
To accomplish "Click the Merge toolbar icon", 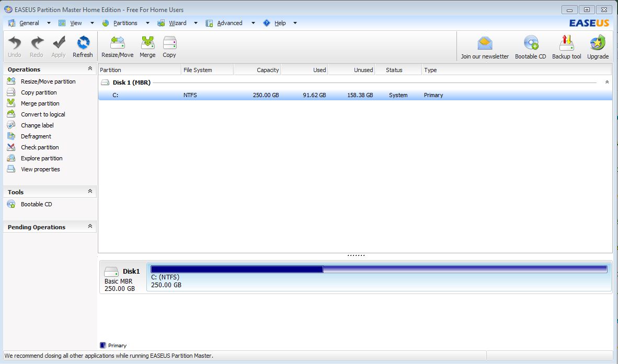I will pyautogui.click(x=148, y=43).
